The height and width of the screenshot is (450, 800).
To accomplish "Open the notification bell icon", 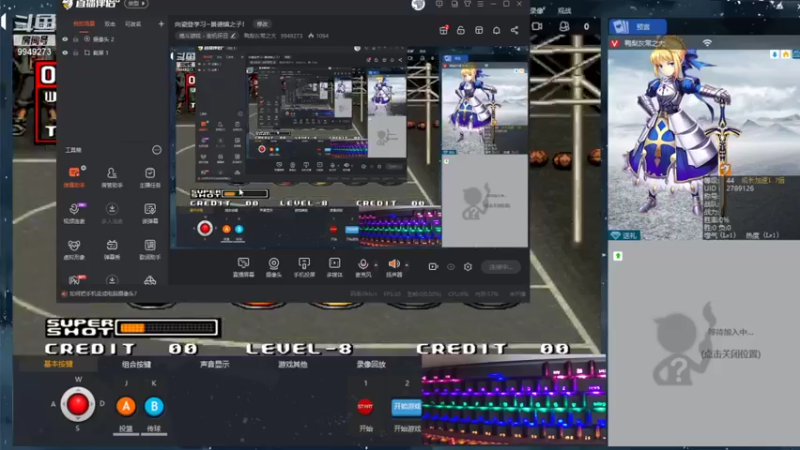I will pyautogui.click(x=496, y=31).
